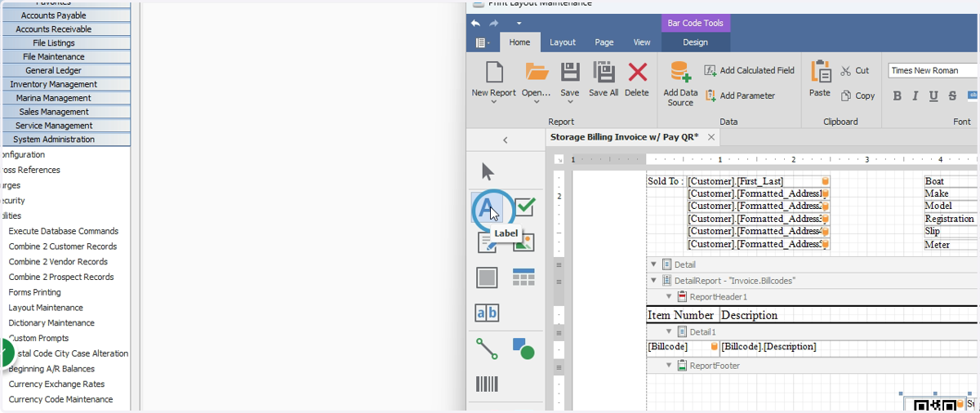The image size is (980, 413).
Task: Collapse the DetailReport Invoice.Billcodes band
Action: pos(653,280)
